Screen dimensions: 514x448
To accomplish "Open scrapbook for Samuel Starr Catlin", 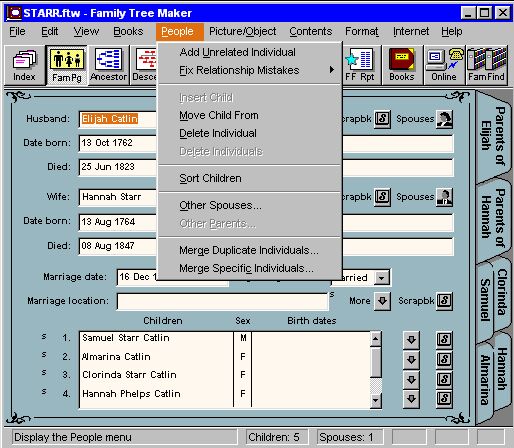I will (444, 340).
